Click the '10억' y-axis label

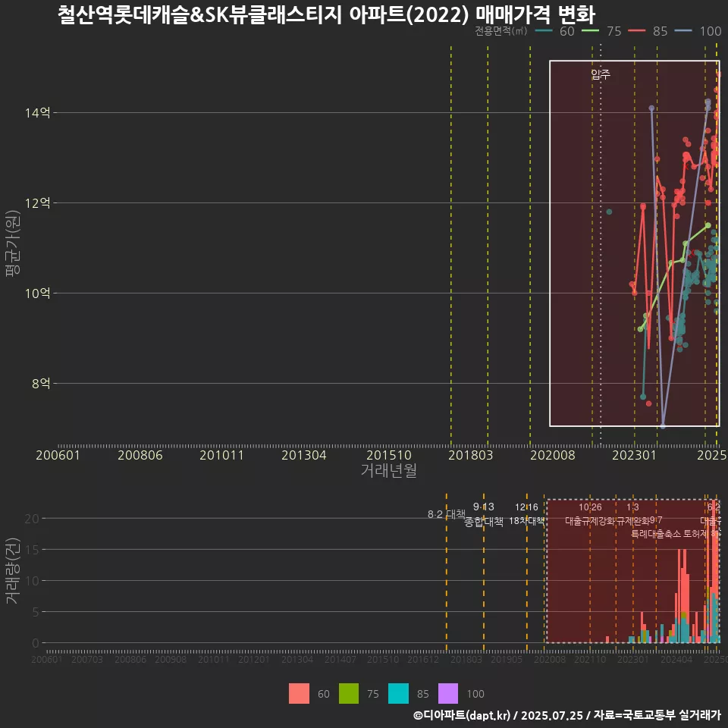coord(38,293)
